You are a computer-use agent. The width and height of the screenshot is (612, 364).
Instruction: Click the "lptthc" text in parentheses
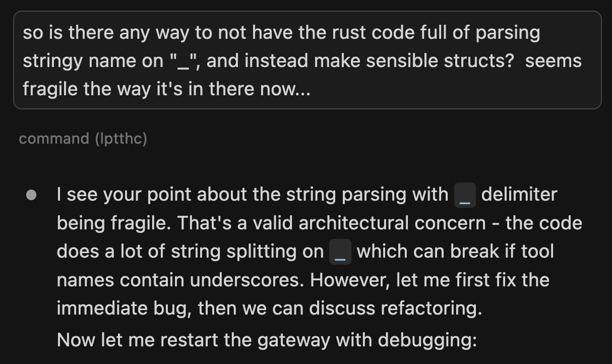click(120, 139)
